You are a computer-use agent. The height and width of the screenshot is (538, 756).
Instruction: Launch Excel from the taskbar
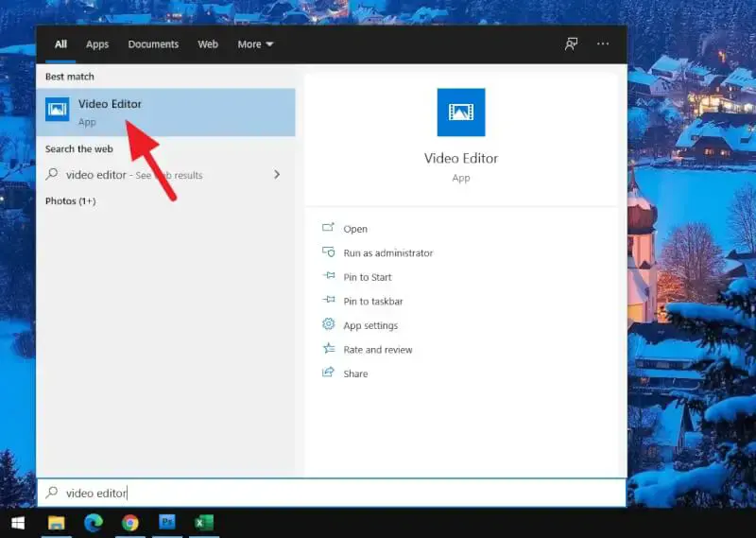point(204,523)
